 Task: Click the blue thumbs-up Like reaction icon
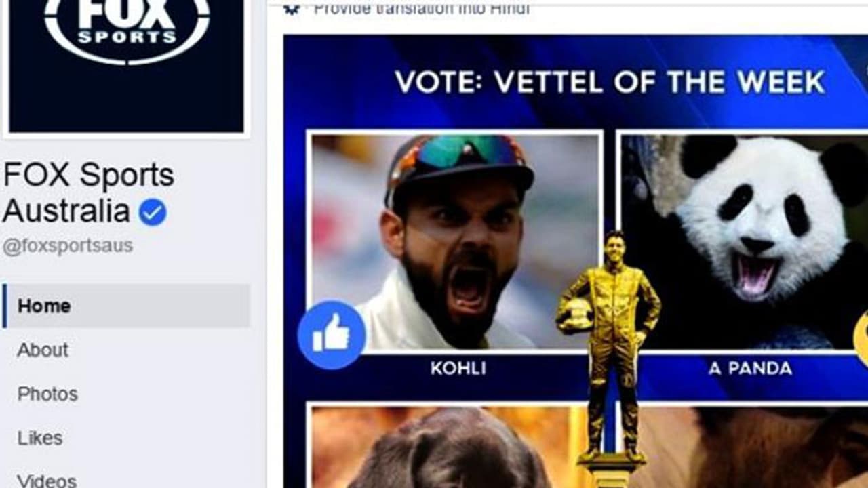[x=332, y=335]
